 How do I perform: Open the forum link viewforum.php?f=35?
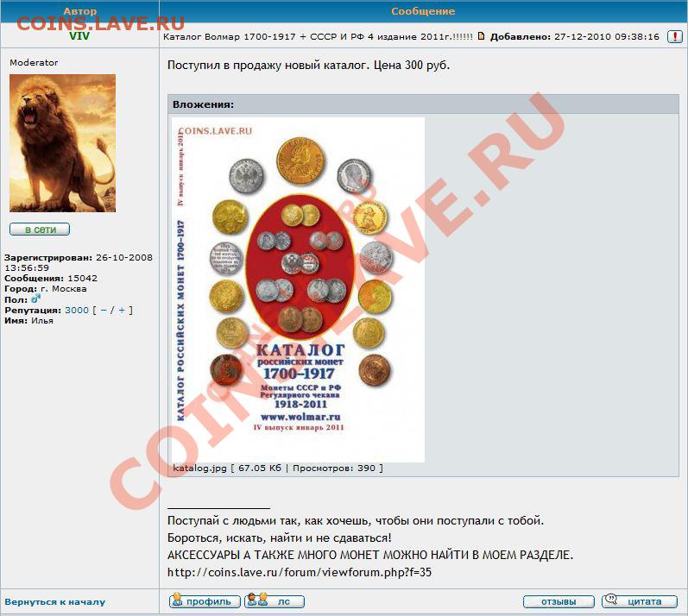click(300, 572)
